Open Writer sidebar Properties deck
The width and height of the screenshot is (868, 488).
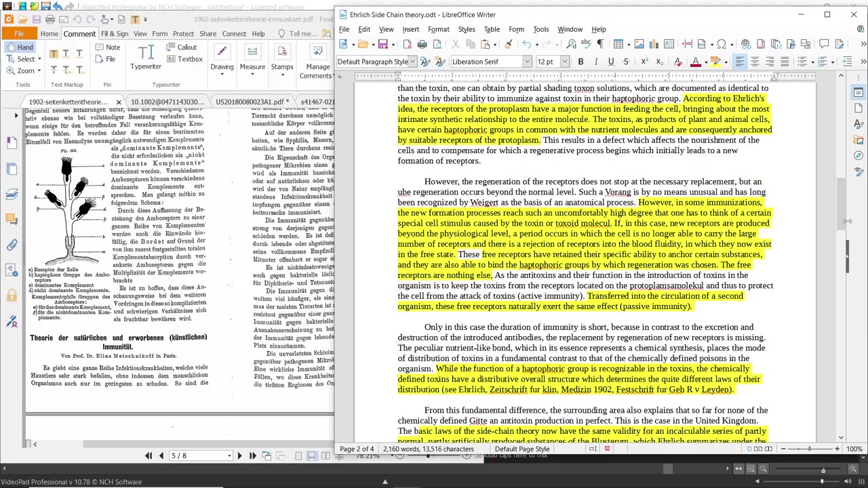(859, 92)
